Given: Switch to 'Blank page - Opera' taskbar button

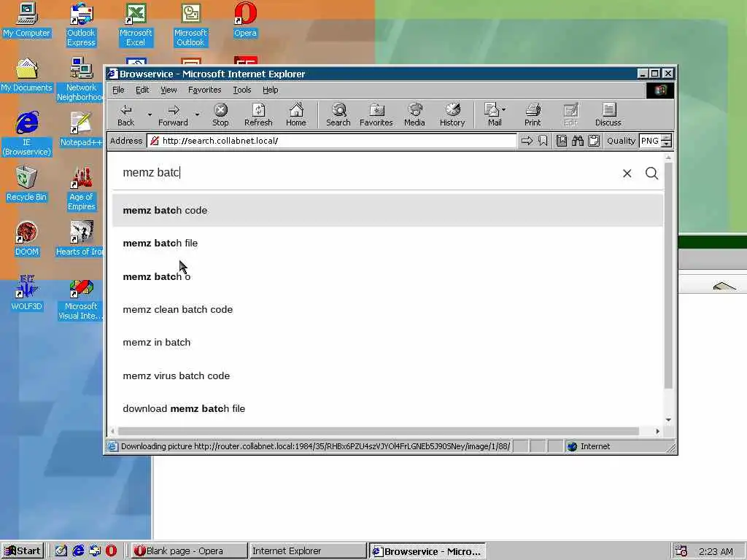Looking at the screenshot, I should pyautogui.click(x=189, y=551).
